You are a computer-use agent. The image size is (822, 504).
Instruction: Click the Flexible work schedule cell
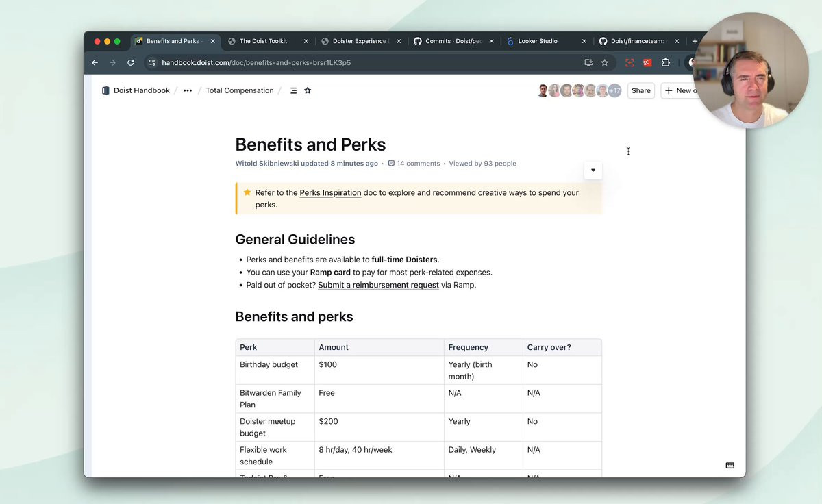pos(275,455)
